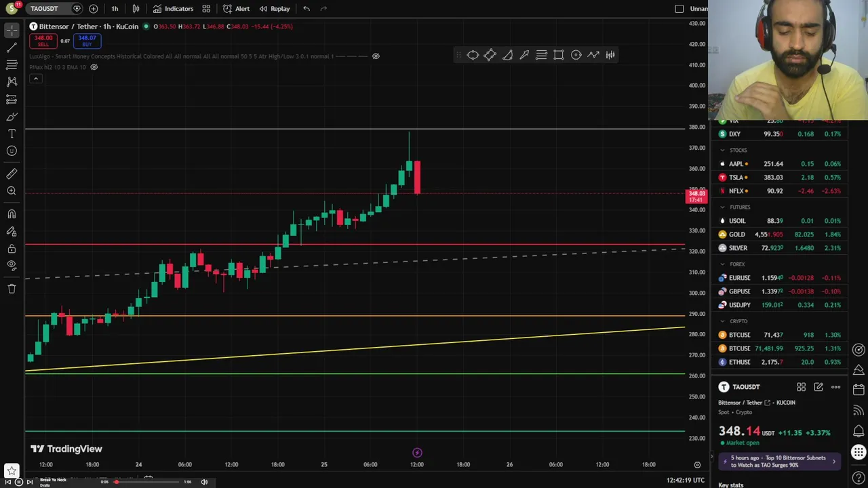Image resolution: width=868 pixels, height=488 pixels.
Task: Select the crosshair cursor tool
Action: 12,30
